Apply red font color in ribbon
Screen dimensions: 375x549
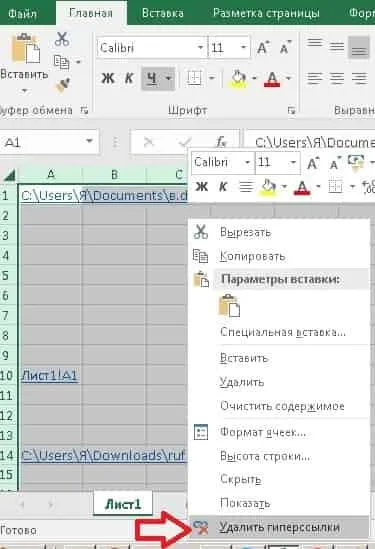coord(272,78)
